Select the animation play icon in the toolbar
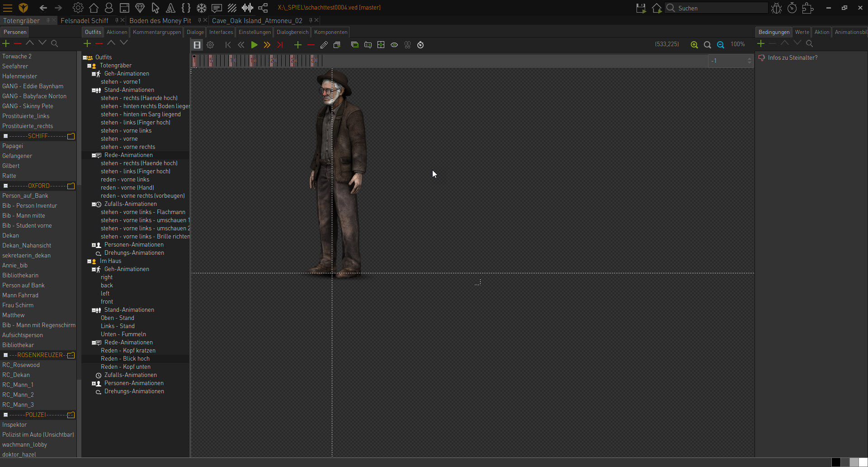Viewport: 868px width, 467px height. [x=254, y=45]
